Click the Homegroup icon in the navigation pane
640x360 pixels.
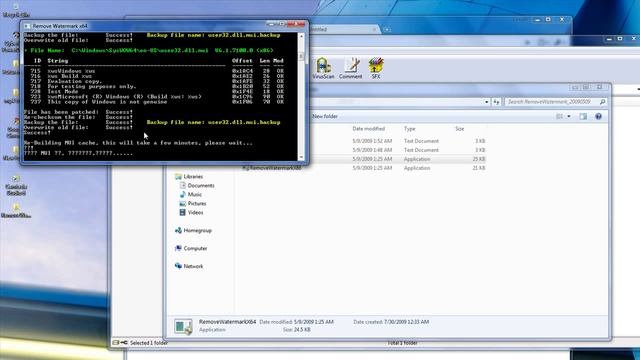coord(178,231)
